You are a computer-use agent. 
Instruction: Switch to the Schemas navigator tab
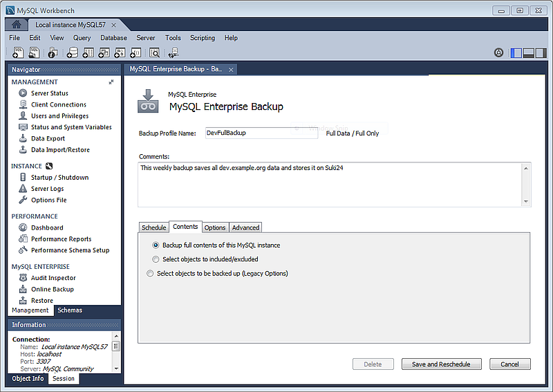[70, 310]
